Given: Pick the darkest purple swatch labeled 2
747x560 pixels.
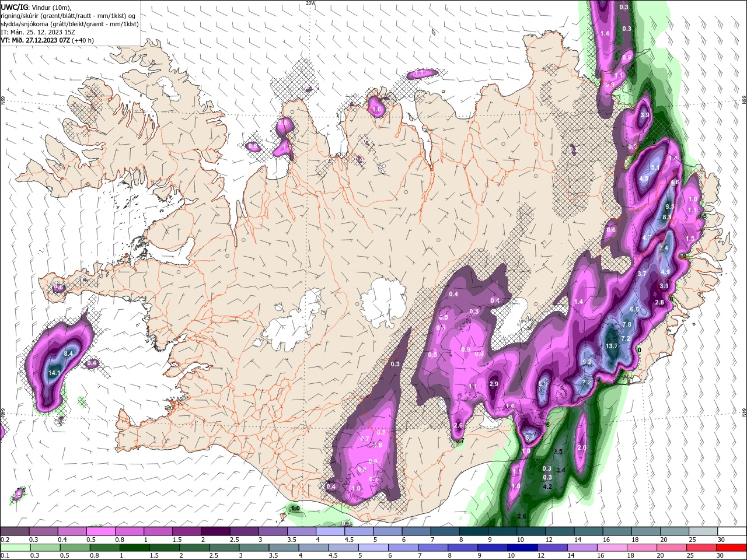Looking at the screenshot, I should pyautogui.click(x=215, y=531).
